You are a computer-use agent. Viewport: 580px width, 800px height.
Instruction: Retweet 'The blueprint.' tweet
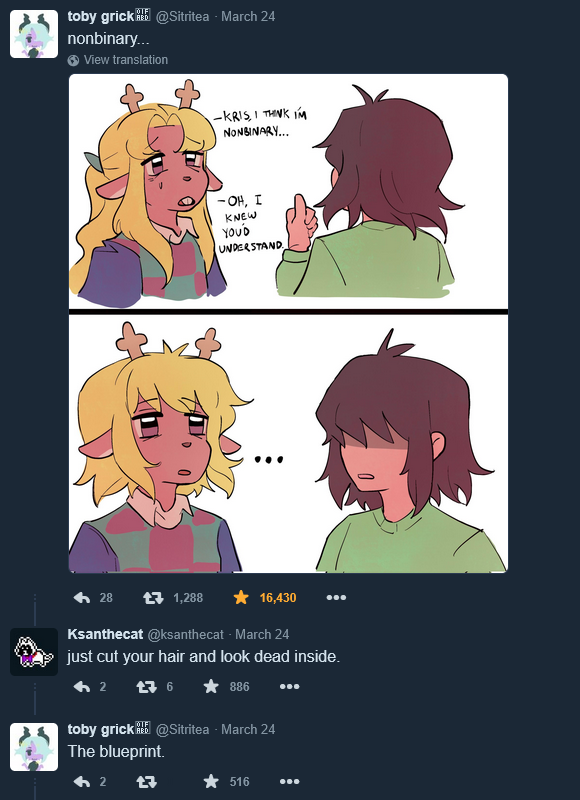tap(146, 782)
